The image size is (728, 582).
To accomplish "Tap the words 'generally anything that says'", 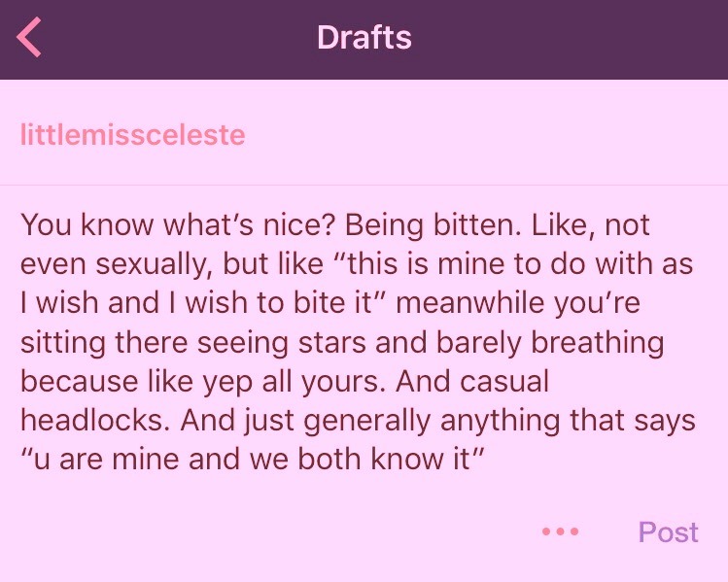I will tap(500, 420).
